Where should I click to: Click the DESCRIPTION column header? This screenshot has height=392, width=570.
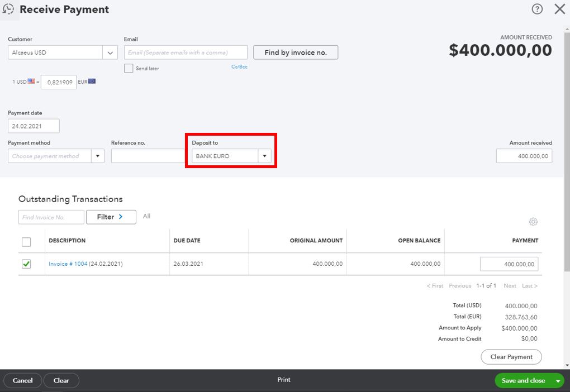tap(67, 241)
